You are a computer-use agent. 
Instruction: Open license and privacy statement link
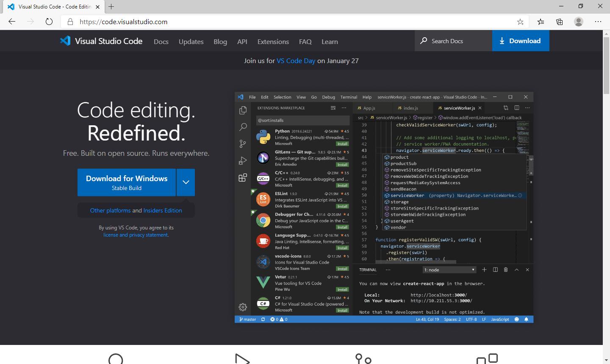point(136,234)
